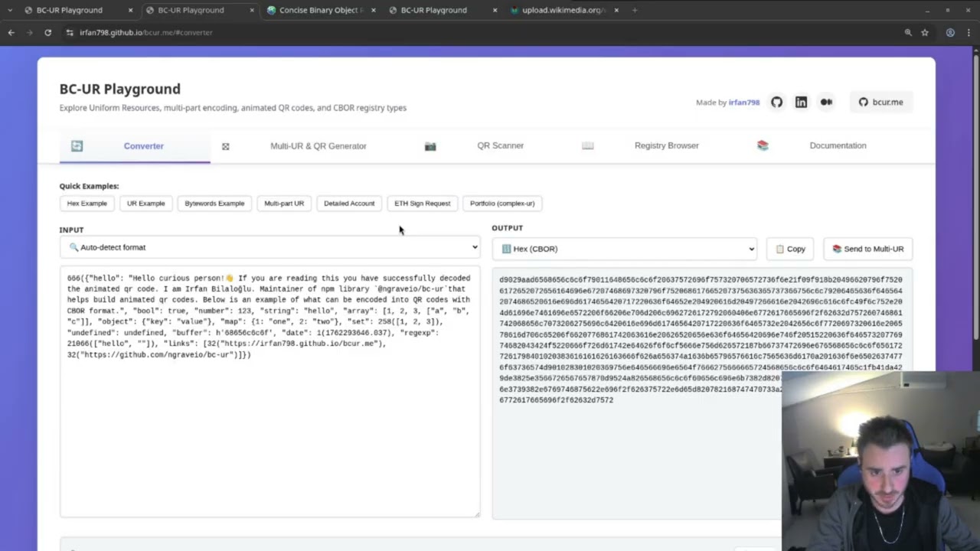Screen dimensions: 980x551
Task: Click the Quick Examples label
Action: (x=90, y=186)
